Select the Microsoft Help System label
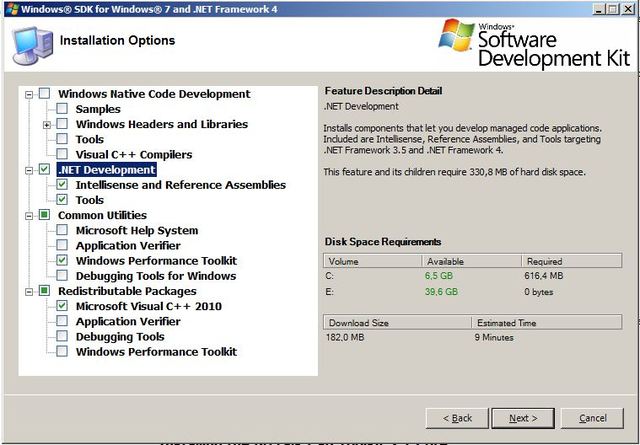This screenshot has height=445, width=640. (137, 230)
